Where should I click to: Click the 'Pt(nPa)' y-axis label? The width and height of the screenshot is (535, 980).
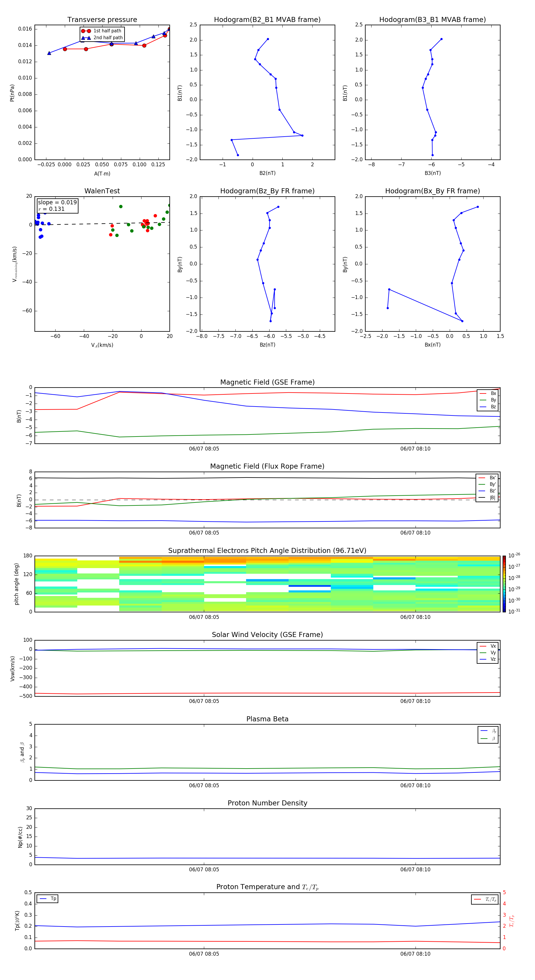[x=12, y=93]
